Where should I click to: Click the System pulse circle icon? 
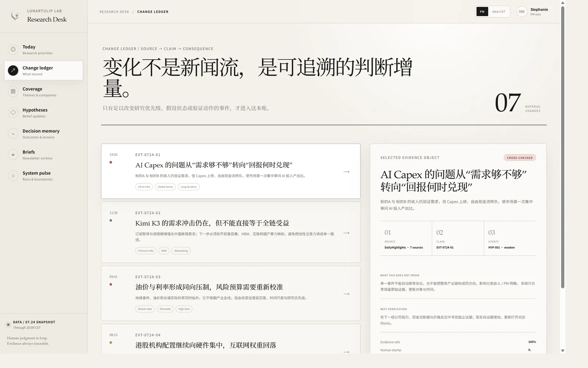tap(13, 176)
